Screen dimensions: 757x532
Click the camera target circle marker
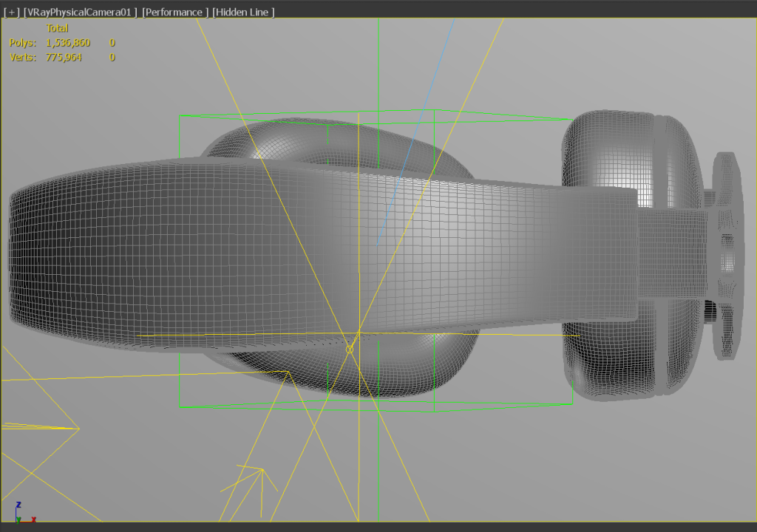pos(350,349)
